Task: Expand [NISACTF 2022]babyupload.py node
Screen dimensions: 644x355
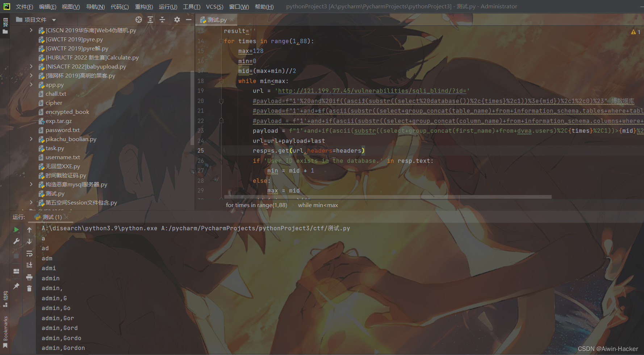Action: [x=31, y=66]
